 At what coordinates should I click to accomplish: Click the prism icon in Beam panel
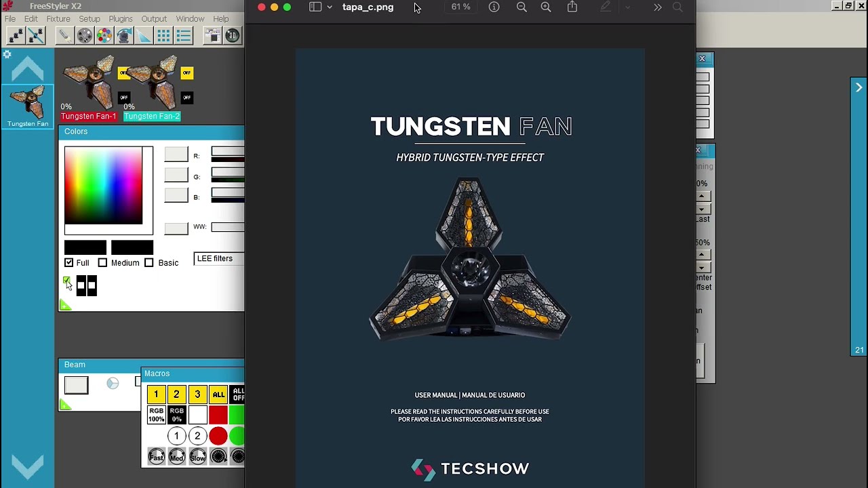click(x=113, y=384)
